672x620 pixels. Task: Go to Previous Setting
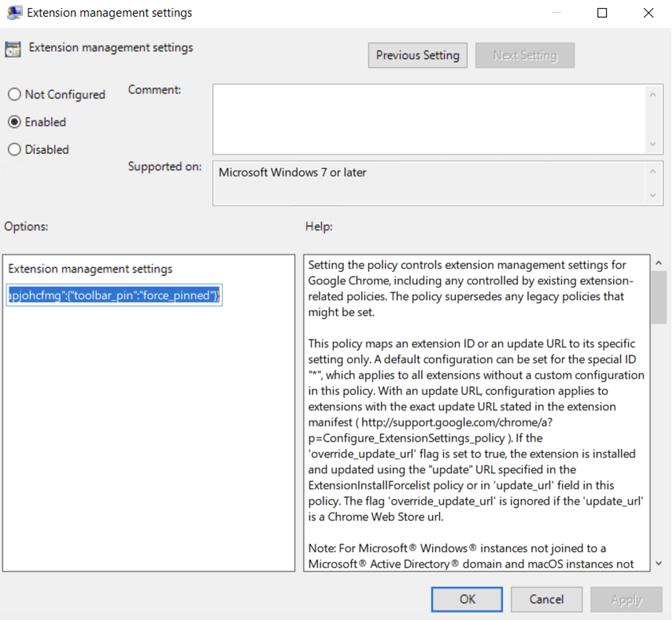(417, 56)
